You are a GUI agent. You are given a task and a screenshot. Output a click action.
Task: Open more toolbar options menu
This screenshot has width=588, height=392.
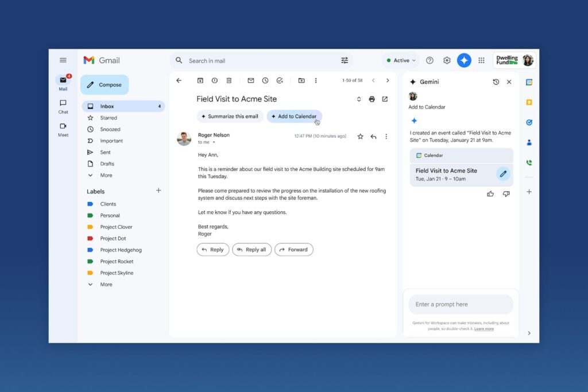coord(316,80)
